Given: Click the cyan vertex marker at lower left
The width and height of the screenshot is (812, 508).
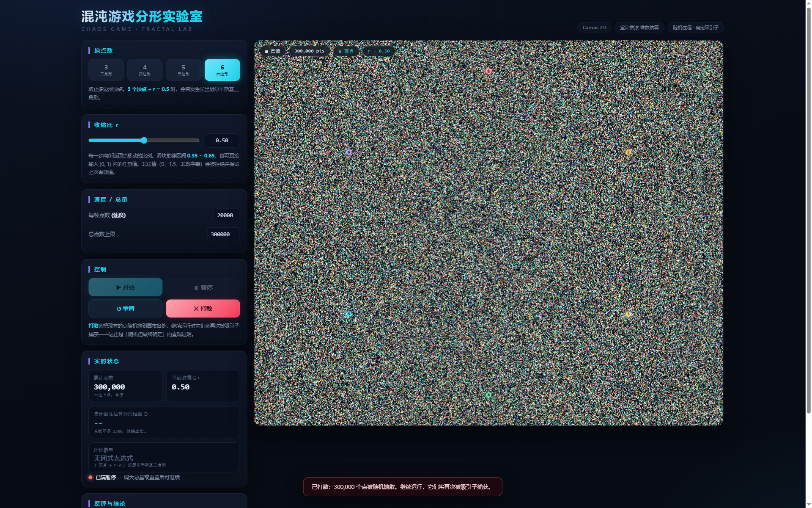Looking at the screenshot, I should pyautogui.click(x=348, y=314).
